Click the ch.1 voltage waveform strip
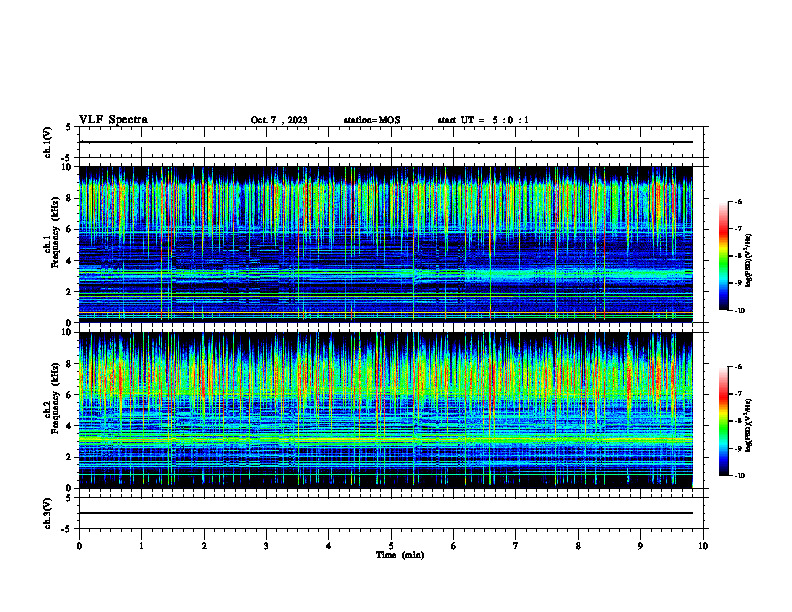 pos(391,142)
